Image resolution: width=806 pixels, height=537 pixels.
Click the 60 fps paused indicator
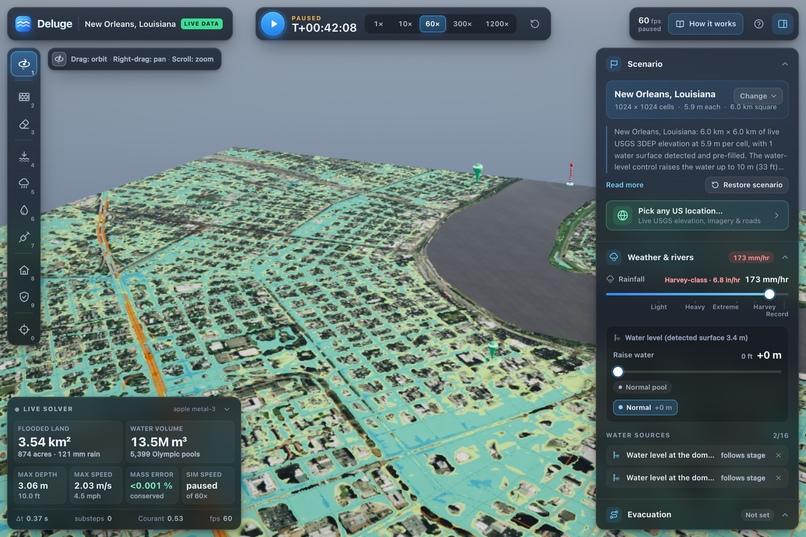tap(649, 24)
